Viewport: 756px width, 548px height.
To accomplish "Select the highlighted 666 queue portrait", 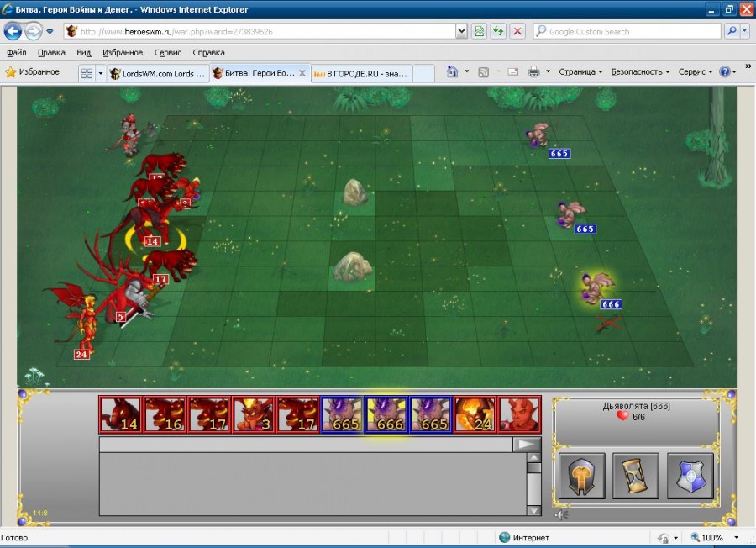I will click(x=386, y=414).
